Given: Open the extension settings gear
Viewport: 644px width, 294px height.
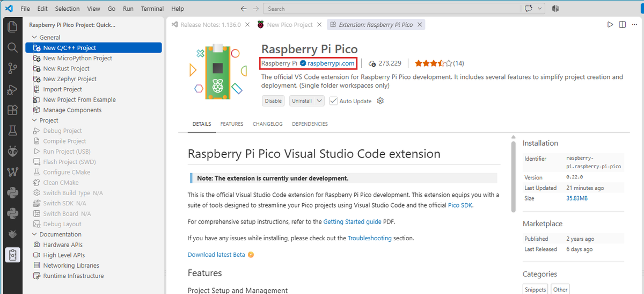Looking at the screenshot, I should (x=380, y=101).
